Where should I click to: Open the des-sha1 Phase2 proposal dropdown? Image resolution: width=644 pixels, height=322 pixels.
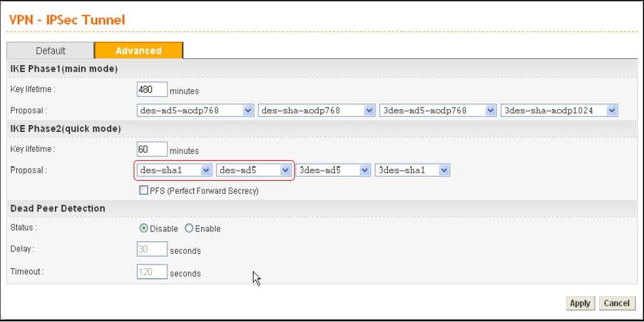(x=174, y=170)
